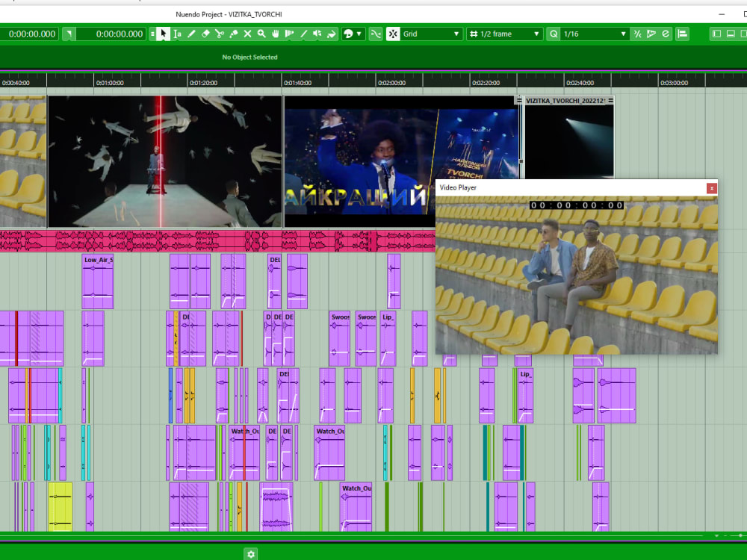Select the upper 'Lip_' audio clip
The image size is (747, 560).
[x=388, y=338]
